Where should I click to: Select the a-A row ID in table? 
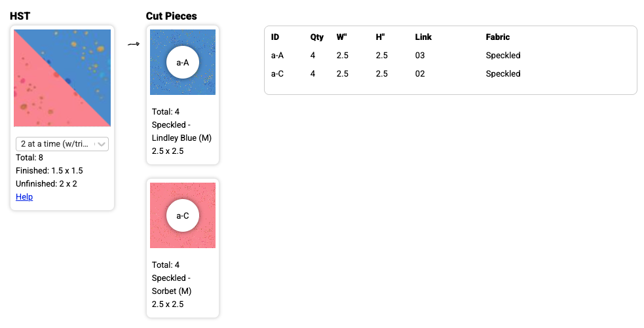(277, 56)
